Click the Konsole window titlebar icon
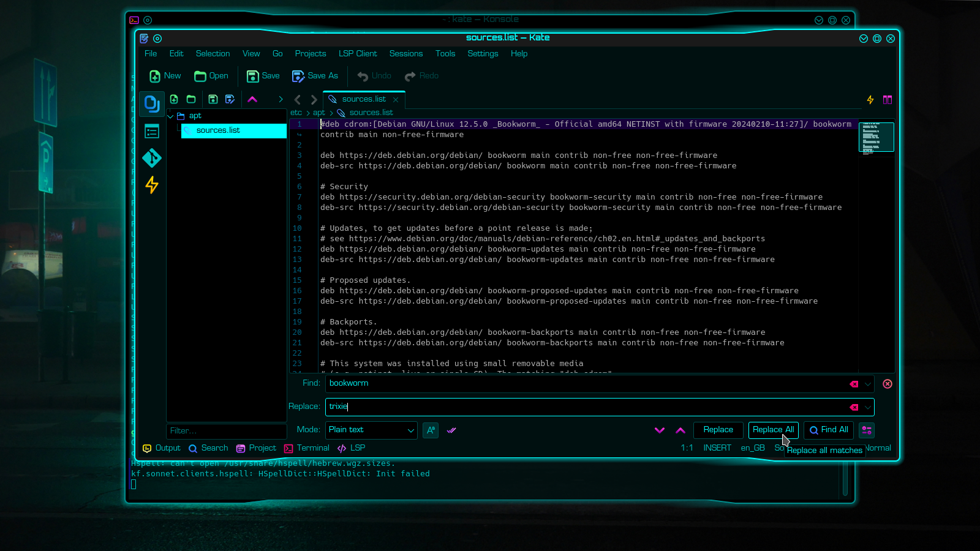Image resolution: width=980 pixels, height=551 pixels. (134, 20)
